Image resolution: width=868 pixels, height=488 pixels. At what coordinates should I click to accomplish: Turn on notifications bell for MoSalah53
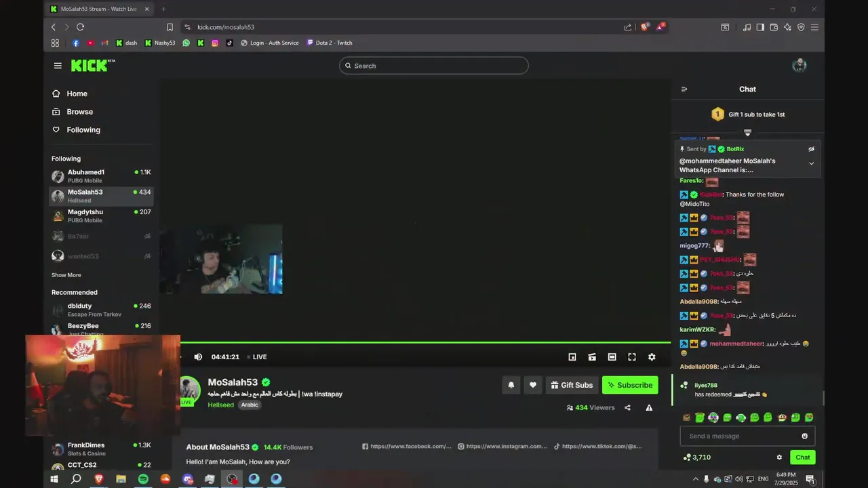point(511,385)
